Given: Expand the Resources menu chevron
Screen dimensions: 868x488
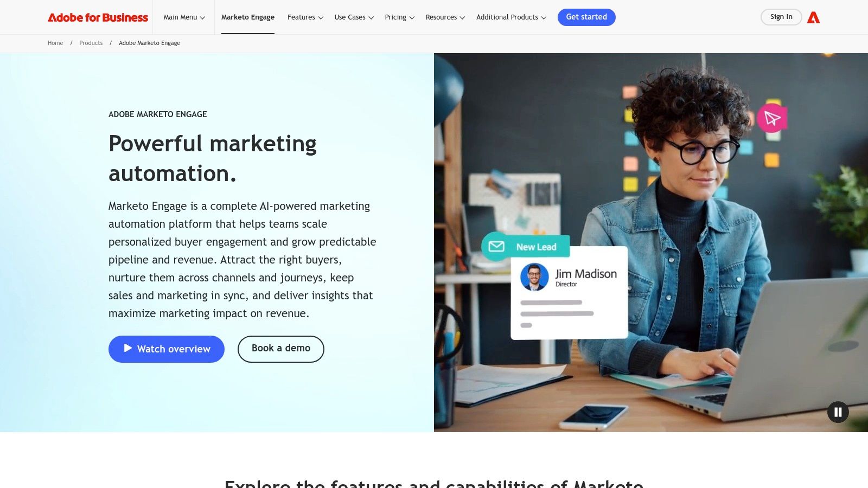Looking at the screenshot, I should 462,18.
